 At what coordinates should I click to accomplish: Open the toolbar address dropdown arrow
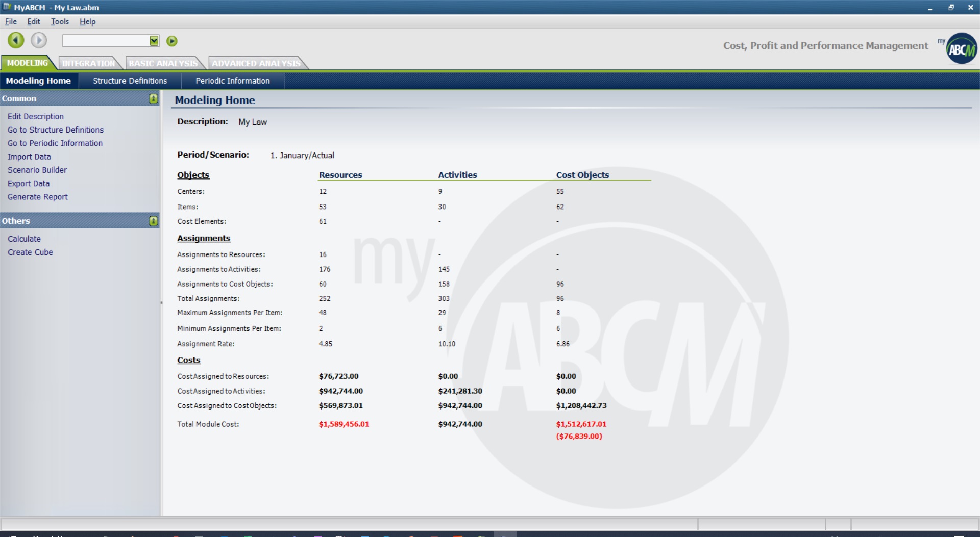154,41
